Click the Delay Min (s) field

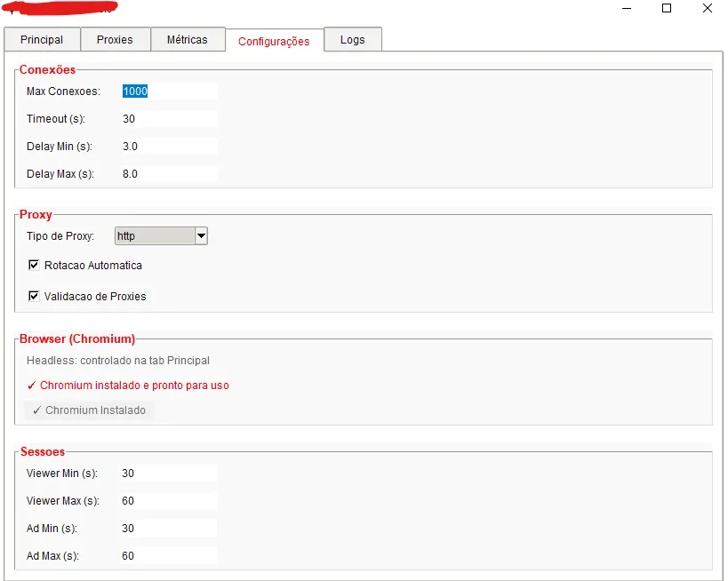tap(169, 147)
